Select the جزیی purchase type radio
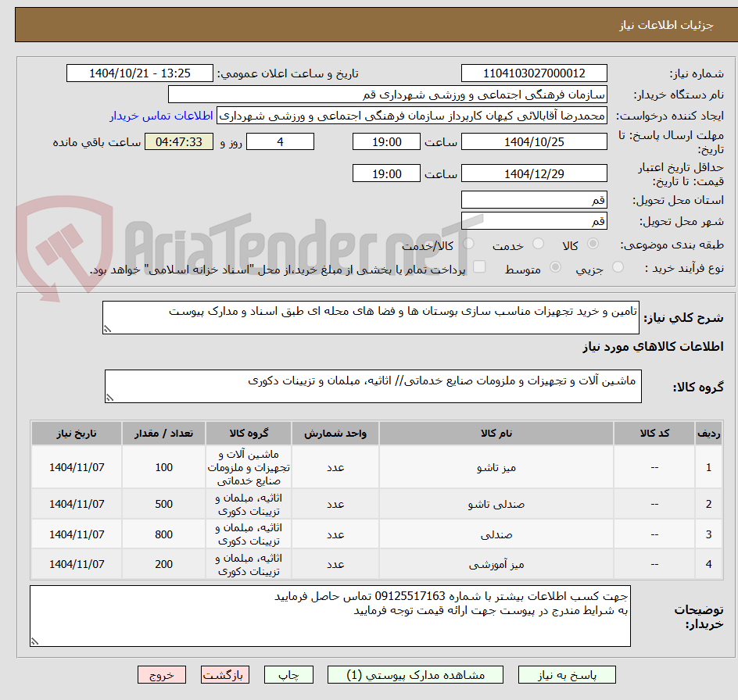The width and height of the screenshot is (738, 700). click(x=618, y=267)
